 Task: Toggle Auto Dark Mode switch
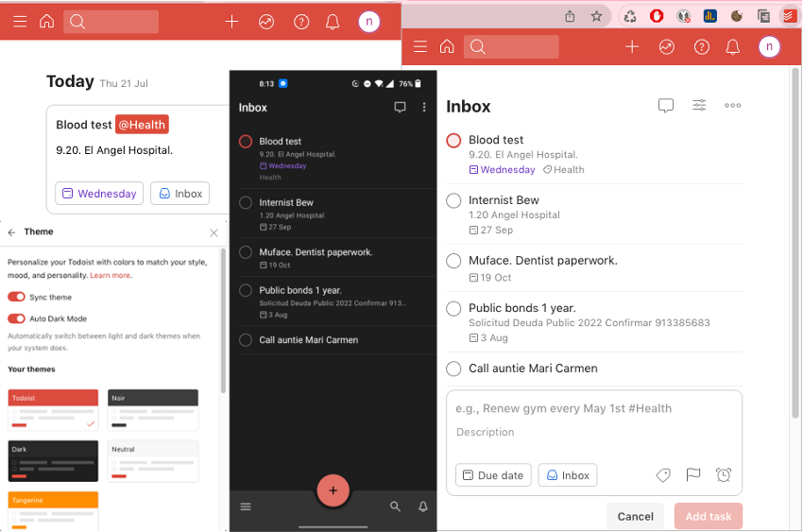pyautogui.click(x=16, y=318)
